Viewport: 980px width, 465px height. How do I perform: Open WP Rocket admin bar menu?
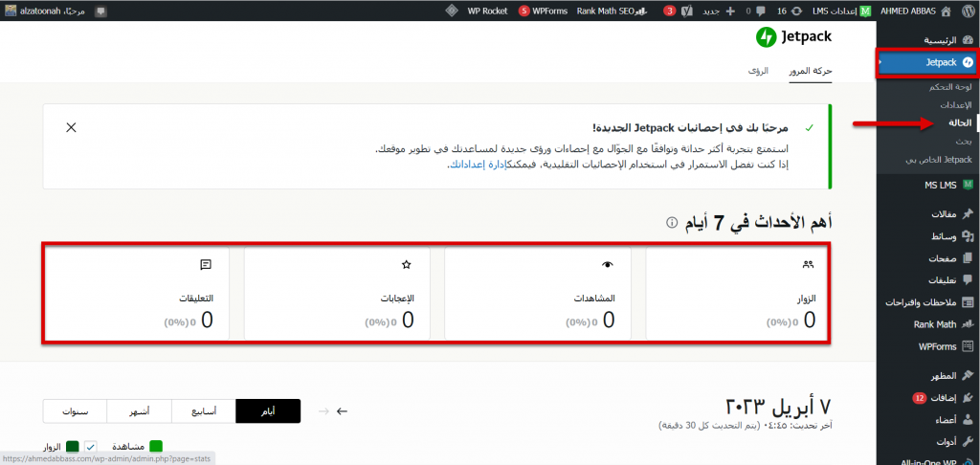tap(487, 11)
